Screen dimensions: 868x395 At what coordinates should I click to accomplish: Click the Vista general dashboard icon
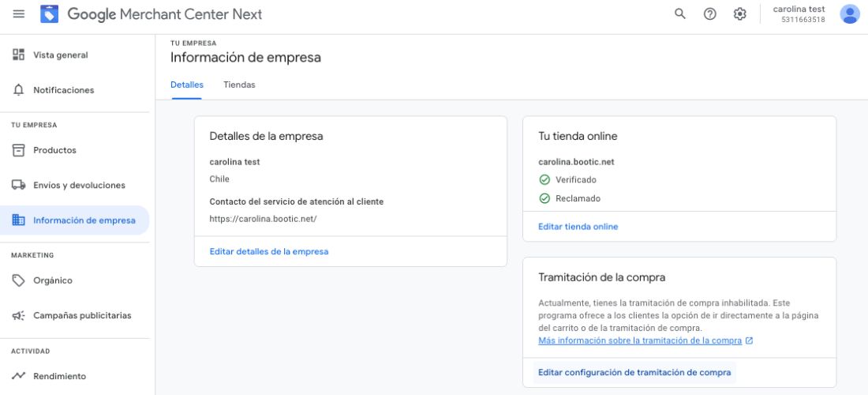(19, 55)
